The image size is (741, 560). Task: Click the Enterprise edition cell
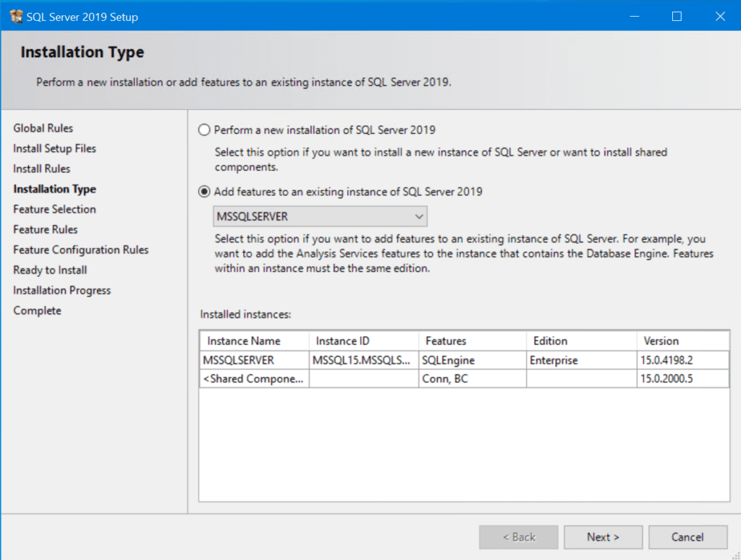coord(582,360)
